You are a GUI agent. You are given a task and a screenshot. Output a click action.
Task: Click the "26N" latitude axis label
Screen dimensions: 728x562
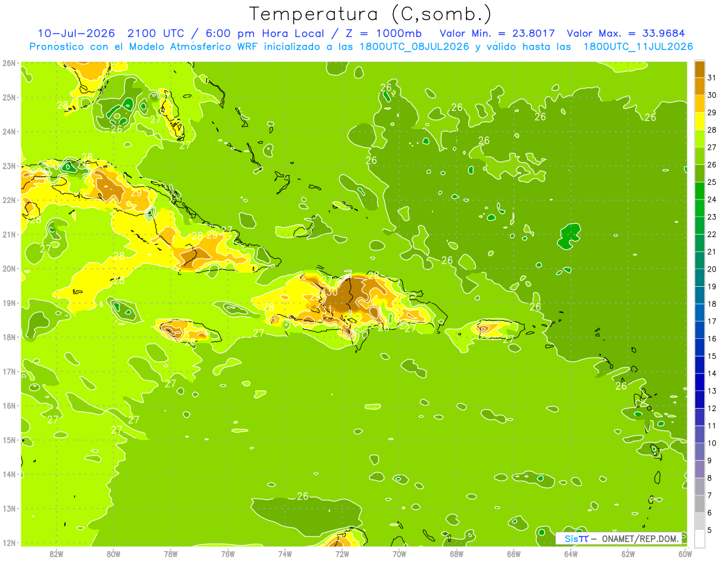pos(9,63)
